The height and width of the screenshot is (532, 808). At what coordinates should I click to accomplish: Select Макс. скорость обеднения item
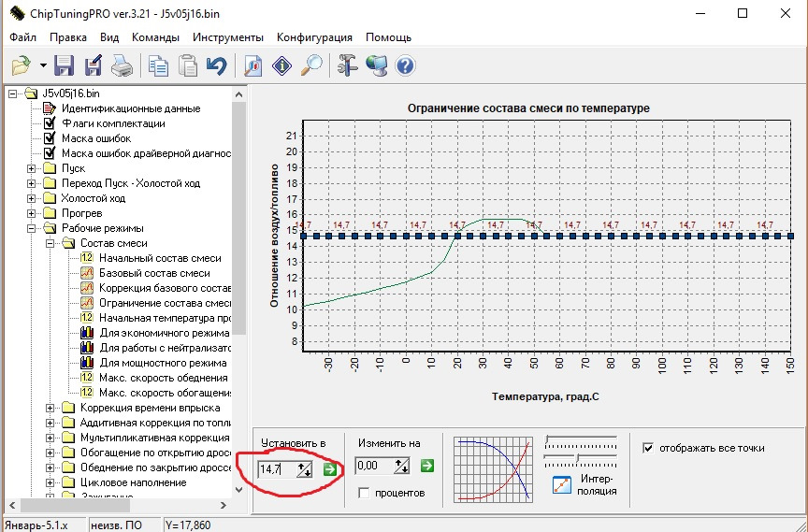(164, 378)
